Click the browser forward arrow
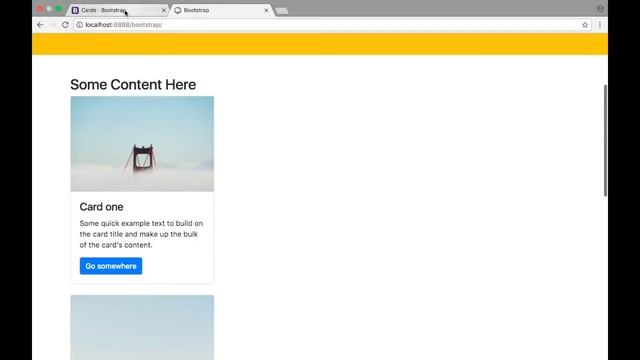 (x=52, y=25)
